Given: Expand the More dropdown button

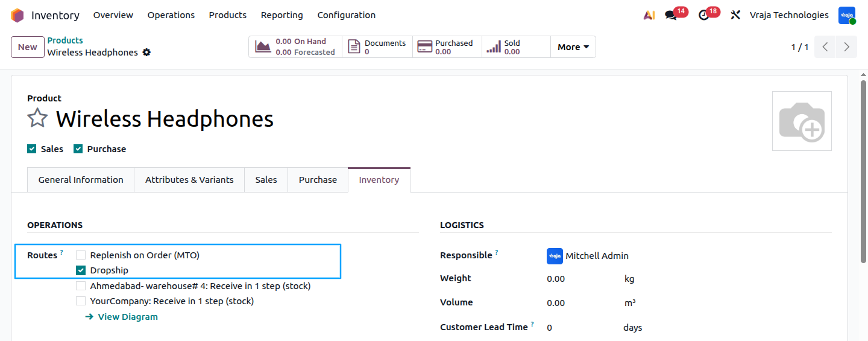Looking at the screenshot, I should pyautogui.click(x=573, y=47).
